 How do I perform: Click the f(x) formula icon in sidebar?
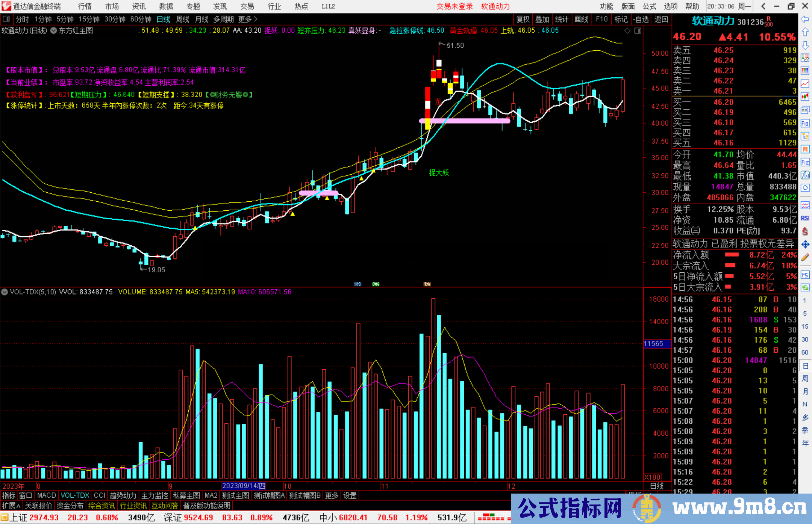tap(805, 175)
